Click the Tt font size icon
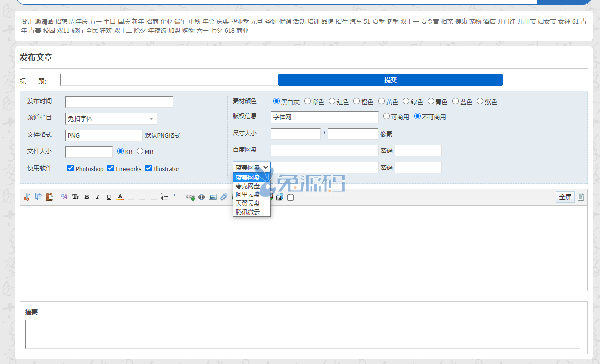The height and width of the screenshot is (364, 600). [75, 197]
